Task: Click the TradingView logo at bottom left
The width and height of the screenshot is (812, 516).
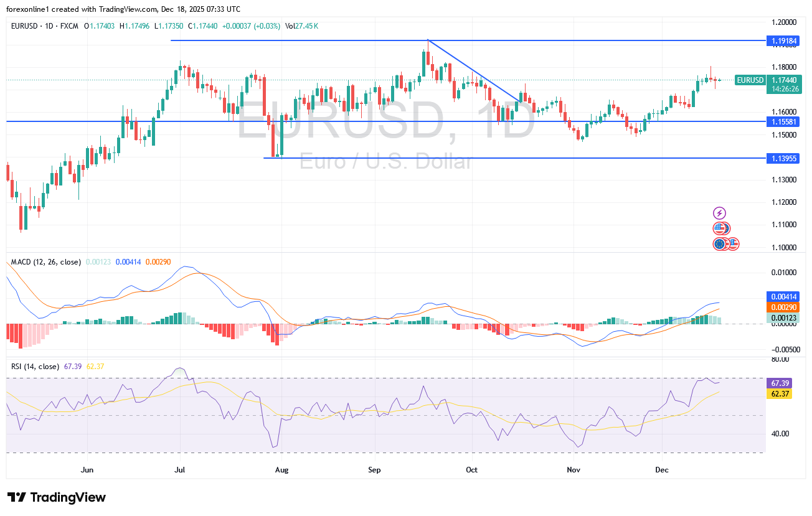Action: pyautogui.click(x=56, y=497)
